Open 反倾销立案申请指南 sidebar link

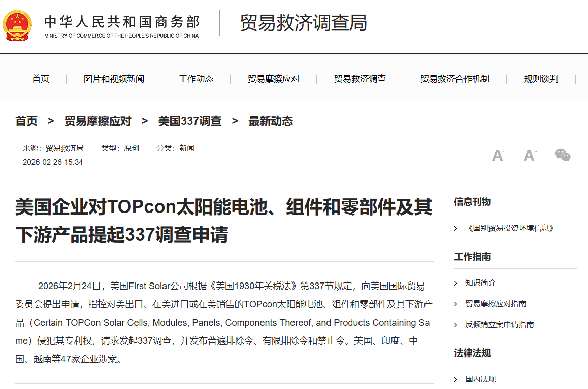point(500,325)
